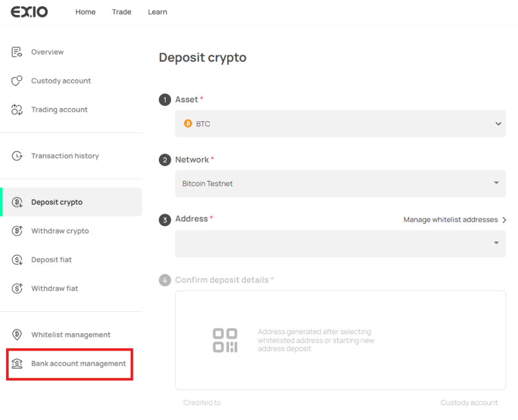The image size is (518, 420).
Task: Open the Learn menu item
Action: pos(157,12)
